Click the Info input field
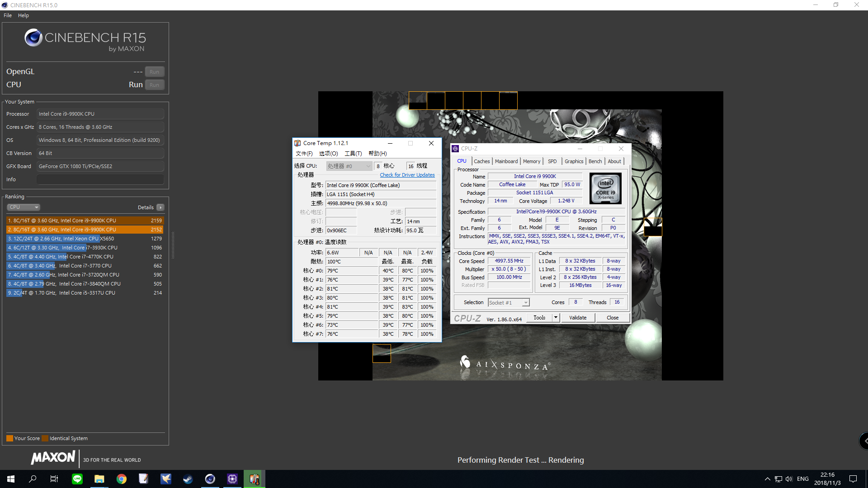Image resolution: width=868 pixels, height=488 pixels. coord(100,179)
